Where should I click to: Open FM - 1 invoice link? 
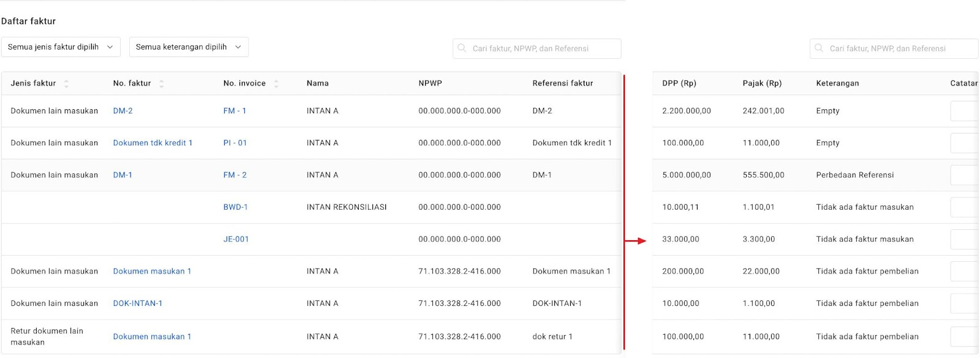[x=235, y=111]
